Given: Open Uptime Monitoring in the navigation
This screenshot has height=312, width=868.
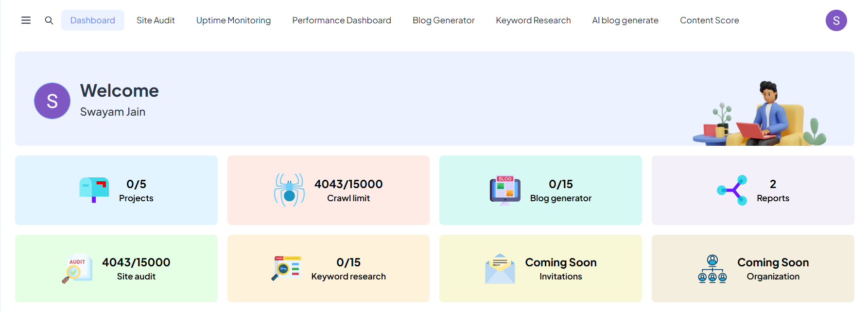Looking at the screenshot, I should (x=233, y=20).
